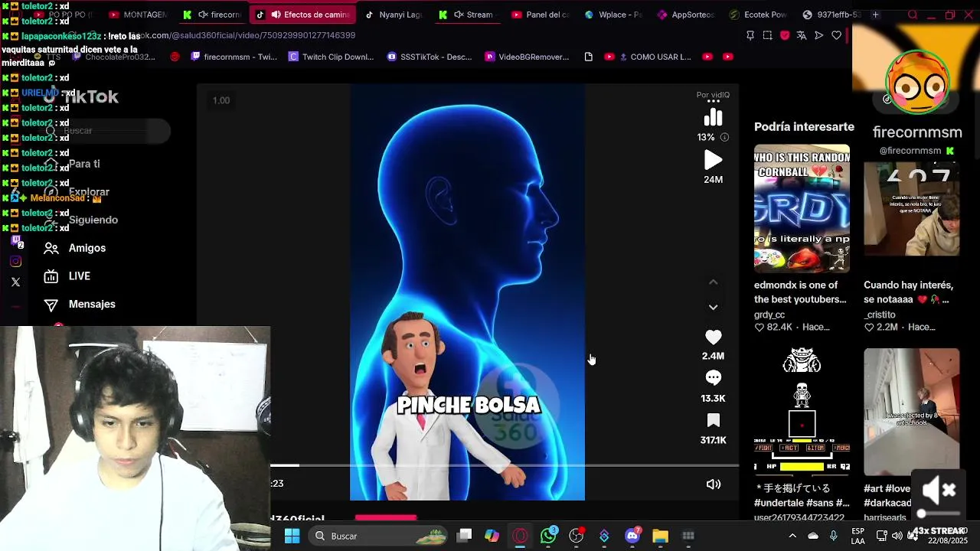
Task: Click the ESP LAA language indicator
Action: click(858, 536)
